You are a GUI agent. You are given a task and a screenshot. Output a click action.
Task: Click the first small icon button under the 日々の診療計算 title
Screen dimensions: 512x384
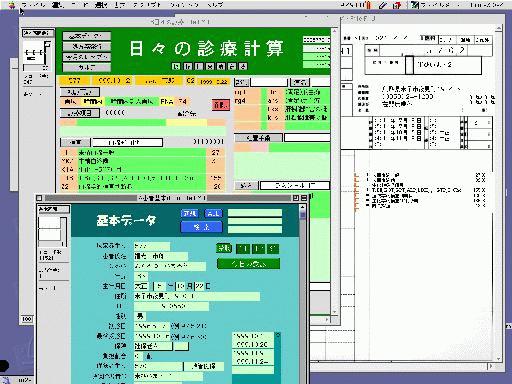coord(176,66)
